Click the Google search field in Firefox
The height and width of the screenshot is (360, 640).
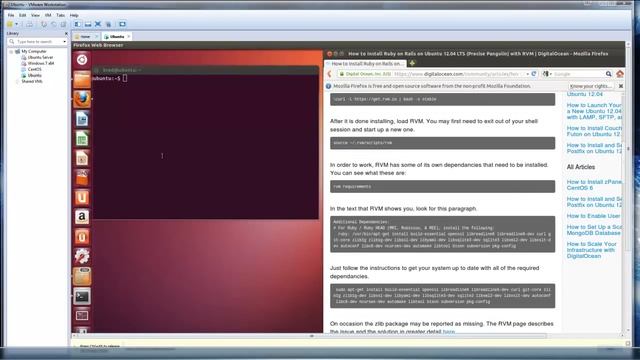click(x=579, y=74)
